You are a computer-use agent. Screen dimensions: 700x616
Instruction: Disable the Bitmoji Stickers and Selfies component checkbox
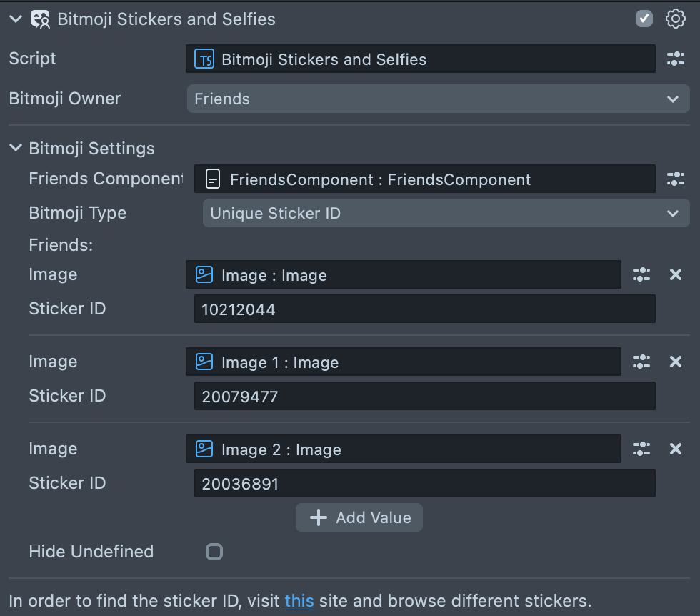pyautogui.click(x=644, y=19)
